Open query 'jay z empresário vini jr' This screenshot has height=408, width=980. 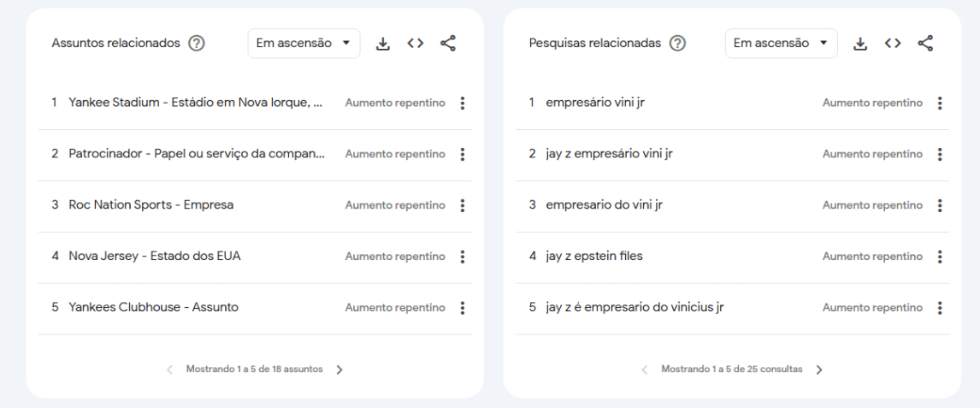610,154
